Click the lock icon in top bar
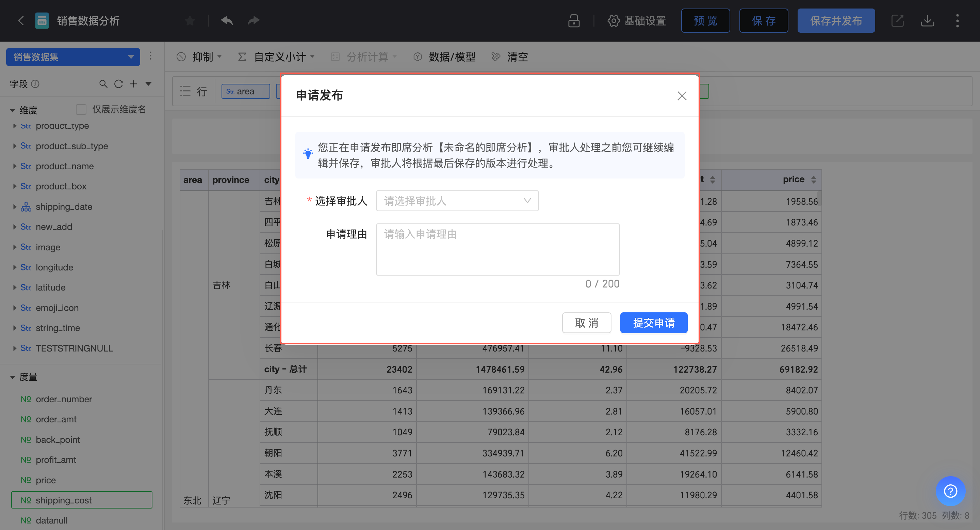 pyautogui.click(x=574, y=20)
